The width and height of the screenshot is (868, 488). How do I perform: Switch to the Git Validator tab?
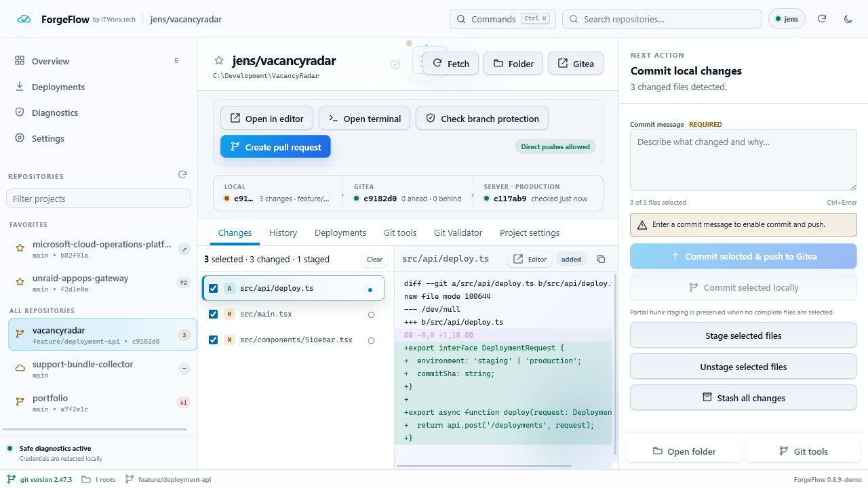point(458,232)
